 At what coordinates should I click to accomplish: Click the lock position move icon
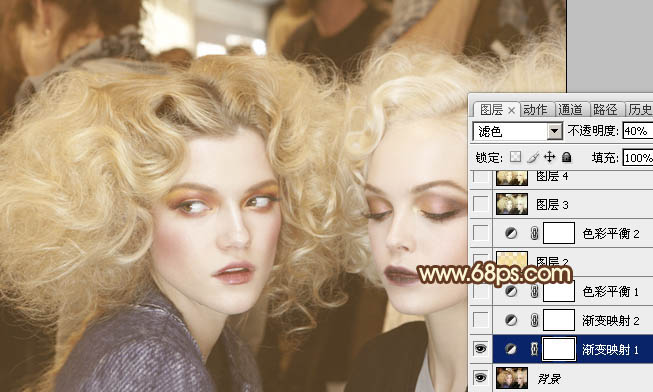click(549, 157)
